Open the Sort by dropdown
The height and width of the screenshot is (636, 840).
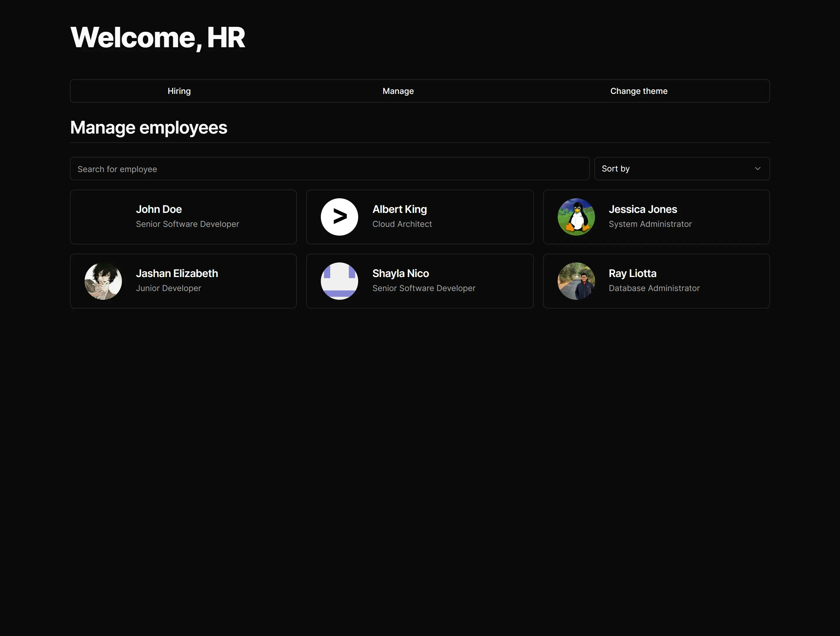click(x=682, y=168)
